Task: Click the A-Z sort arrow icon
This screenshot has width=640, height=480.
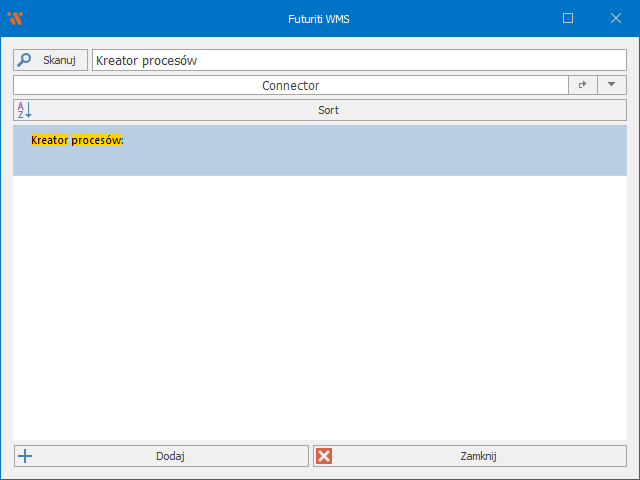Action: pyautogui.click(x=25, y=110)
